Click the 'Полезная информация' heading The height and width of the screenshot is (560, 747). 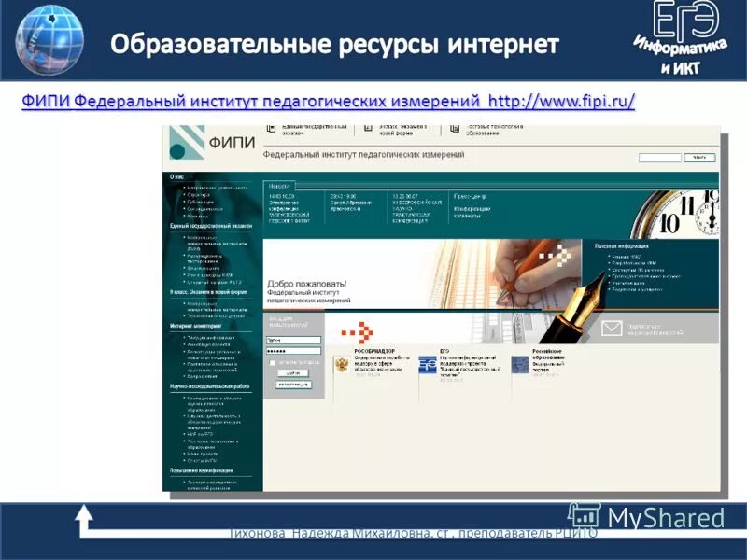click(x=621, y=246)
